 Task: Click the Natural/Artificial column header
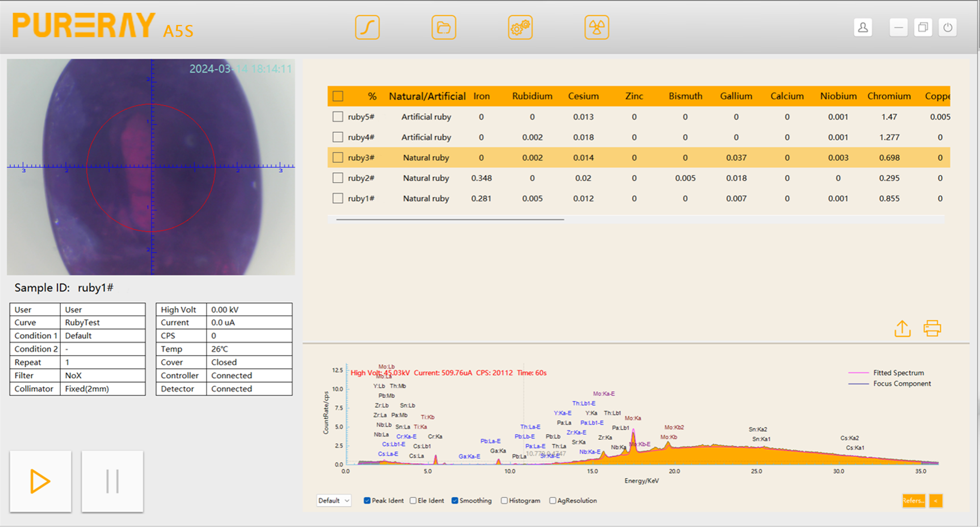427,96
